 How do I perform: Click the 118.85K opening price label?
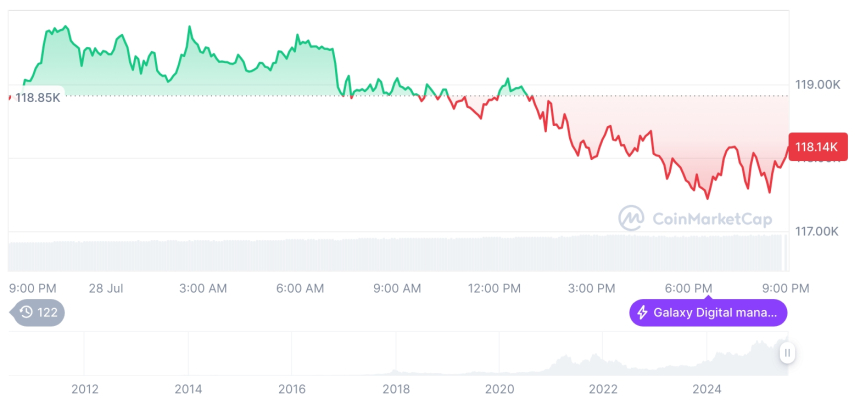coord(38,97)
